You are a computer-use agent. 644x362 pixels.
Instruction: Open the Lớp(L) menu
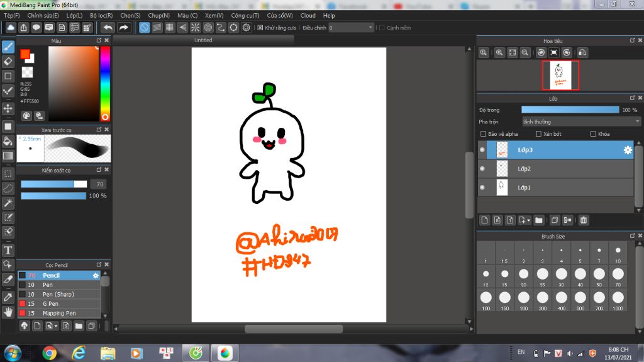click(x=74, y=16)
